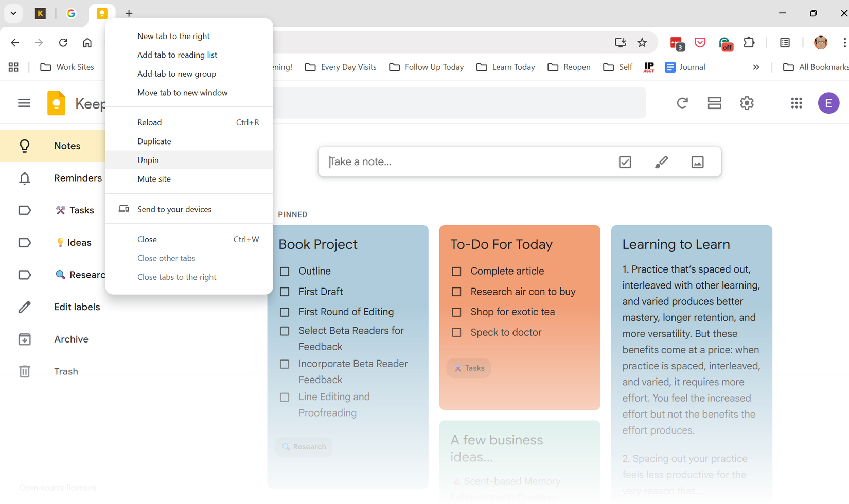849x504 pixels.
Task: Open the Google apps grid
Action: point(797,103)
